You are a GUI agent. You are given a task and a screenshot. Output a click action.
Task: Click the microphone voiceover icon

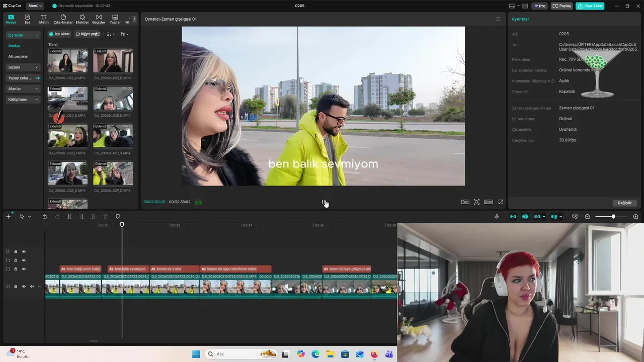tap(497, 217)
